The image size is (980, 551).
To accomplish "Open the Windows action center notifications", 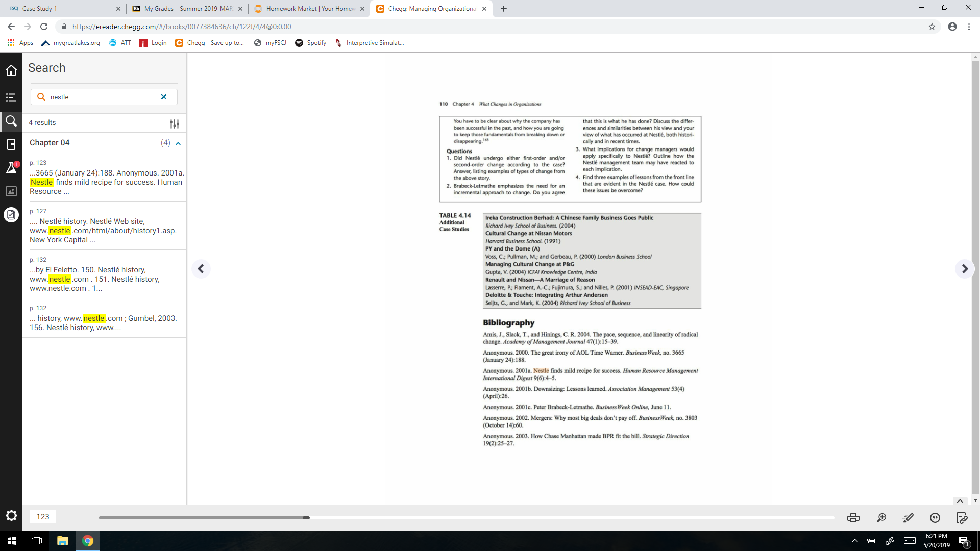I will coord(964,541).
